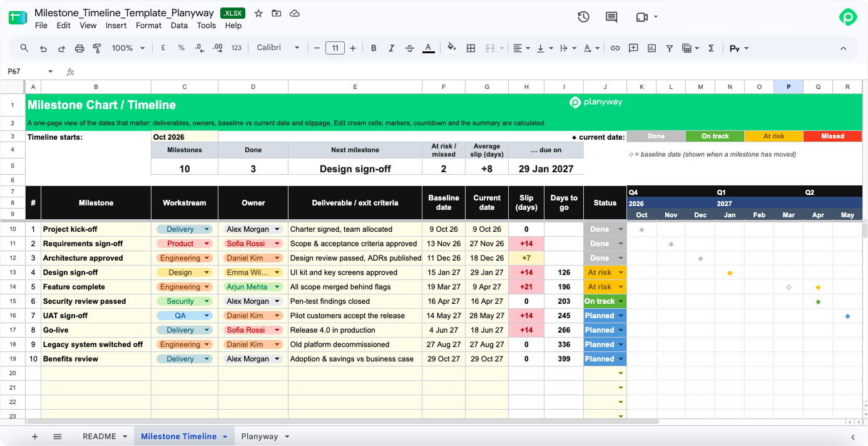Open version history clock icon
Screen dimensions: 868x446
coord(583,17)
